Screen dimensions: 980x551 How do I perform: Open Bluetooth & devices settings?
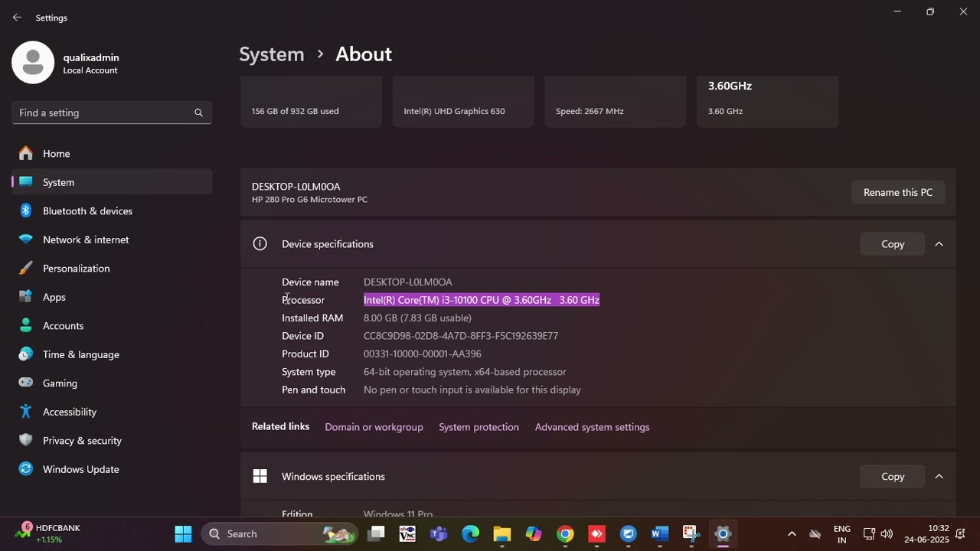(112, 211)
